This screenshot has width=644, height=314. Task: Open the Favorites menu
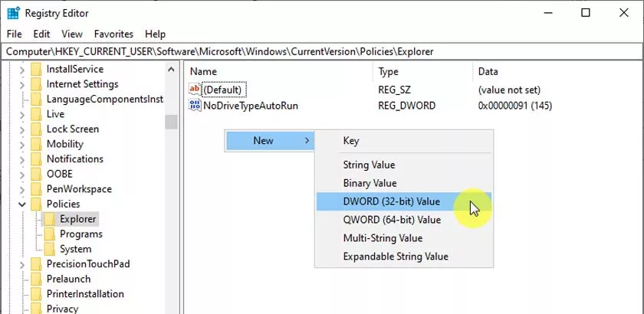(113, 34)
